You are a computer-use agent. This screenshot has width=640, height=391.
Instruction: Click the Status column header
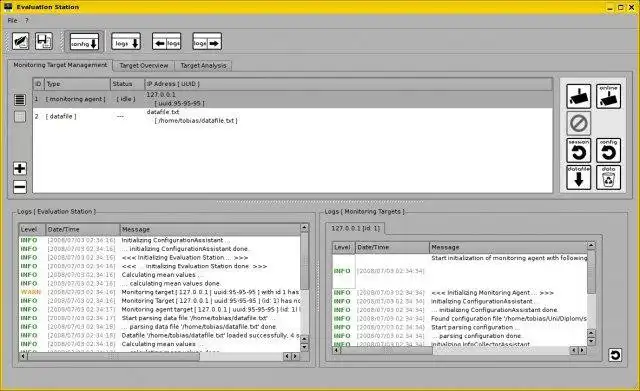[127, 84]
